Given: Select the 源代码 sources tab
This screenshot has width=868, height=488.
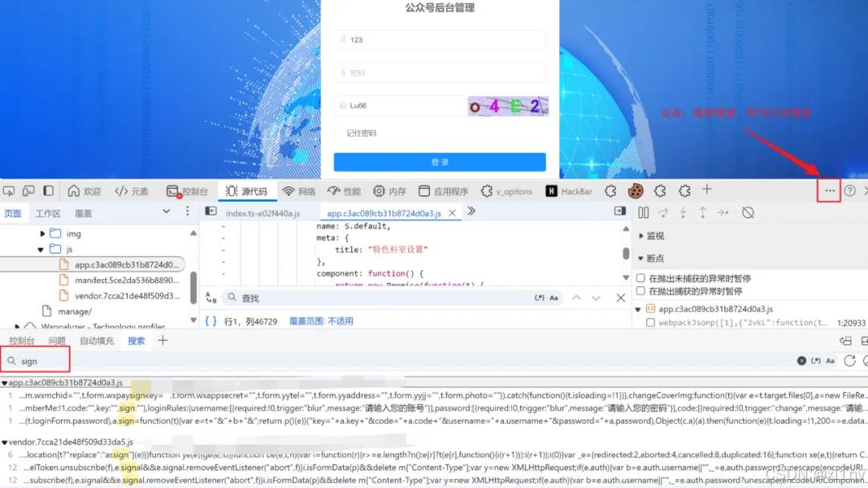Looking at the screenshot, I should click(247, 191).
